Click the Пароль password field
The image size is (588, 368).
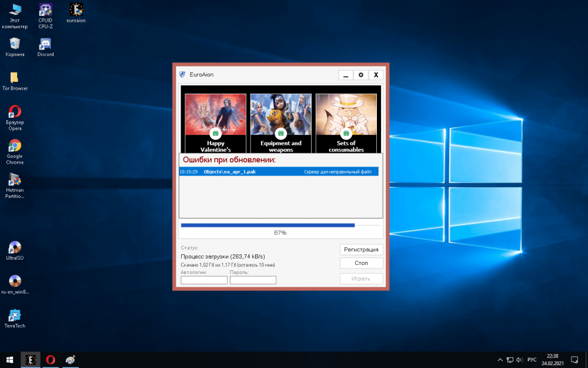click(253, 280)
